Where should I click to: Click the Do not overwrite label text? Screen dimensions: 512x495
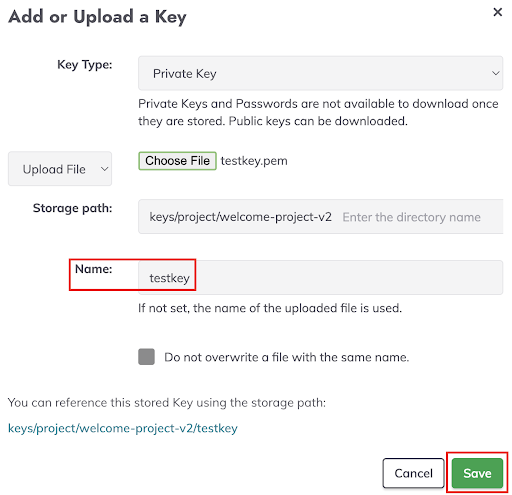point(286,357)
